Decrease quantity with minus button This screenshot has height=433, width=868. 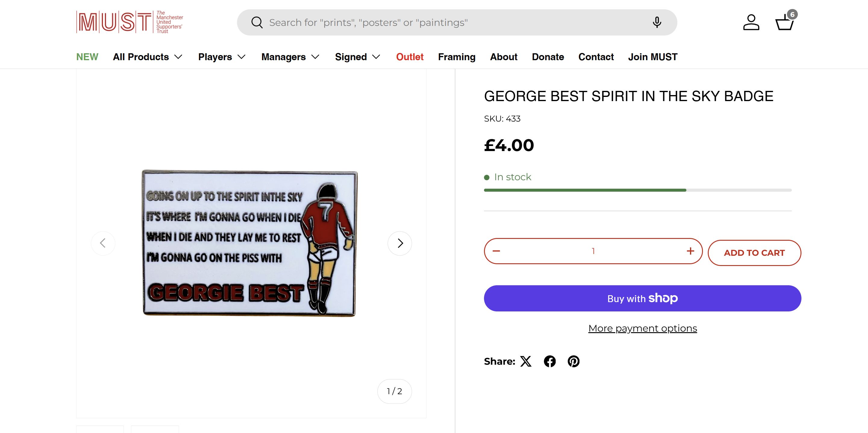pyautogui.click(x=496, y=251)
